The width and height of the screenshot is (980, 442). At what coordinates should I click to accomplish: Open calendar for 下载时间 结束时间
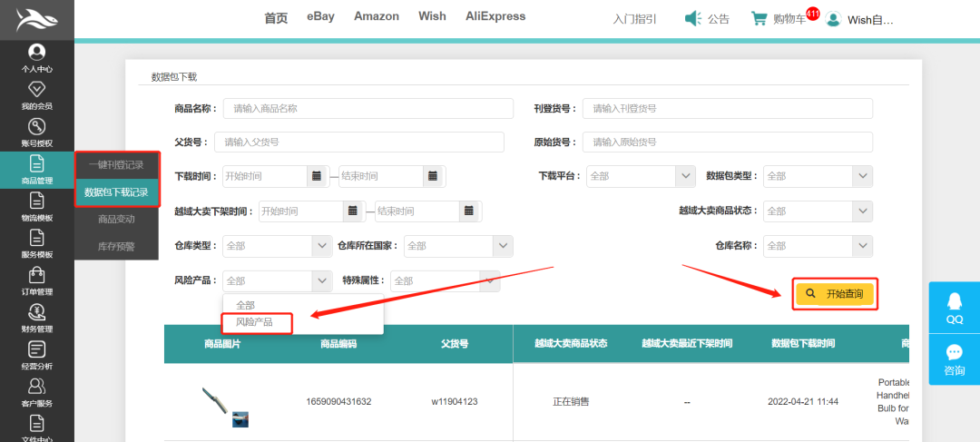[433, 176]
